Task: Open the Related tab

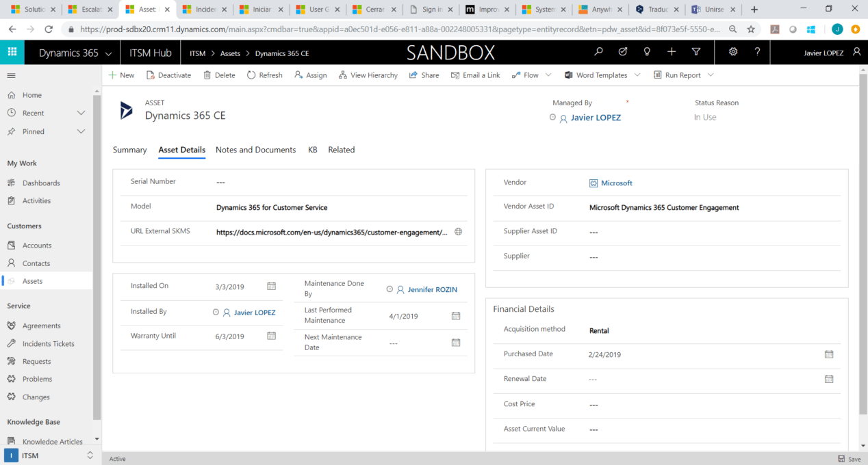Action: (342, 150)
